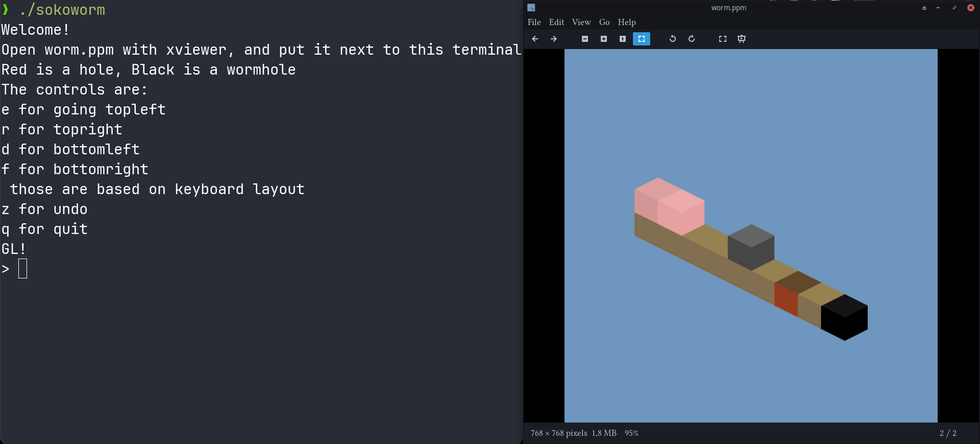Maximize the worm.ppm window
The image size is (980, 444).
[x=954, y=8]
